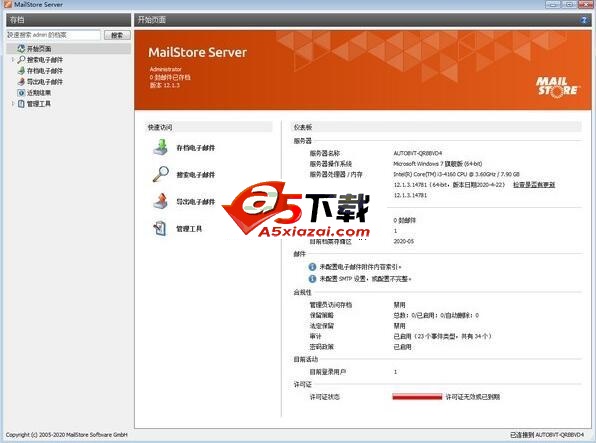
Task: Click status bar text 已连接到 AUTOBVT-QR8BVD4
Action: pyautogui.click(x=547, y=435)
